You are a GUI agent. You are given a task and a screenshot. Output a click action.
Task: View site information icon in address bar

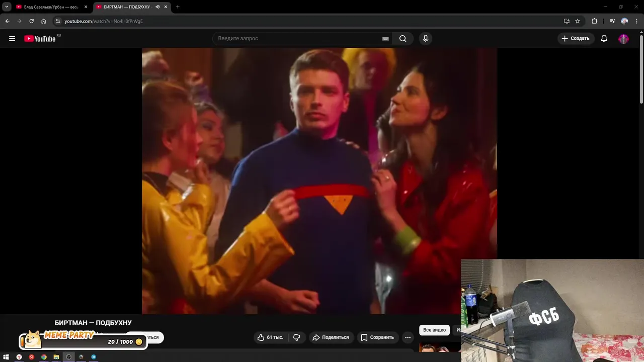[58, 21]
